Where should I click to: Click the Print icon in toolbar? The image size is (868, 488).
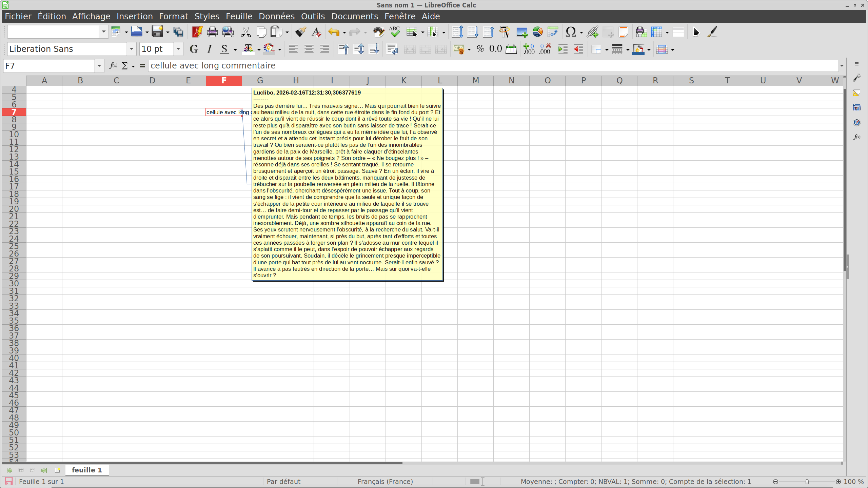coord(212,32)
